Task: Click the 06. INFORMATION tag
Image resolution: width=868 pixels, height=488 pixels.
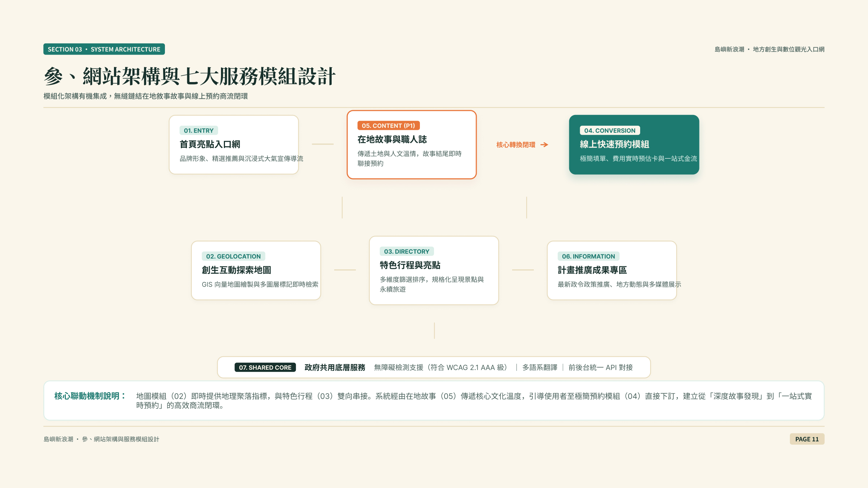Action: tap(588, 256)
